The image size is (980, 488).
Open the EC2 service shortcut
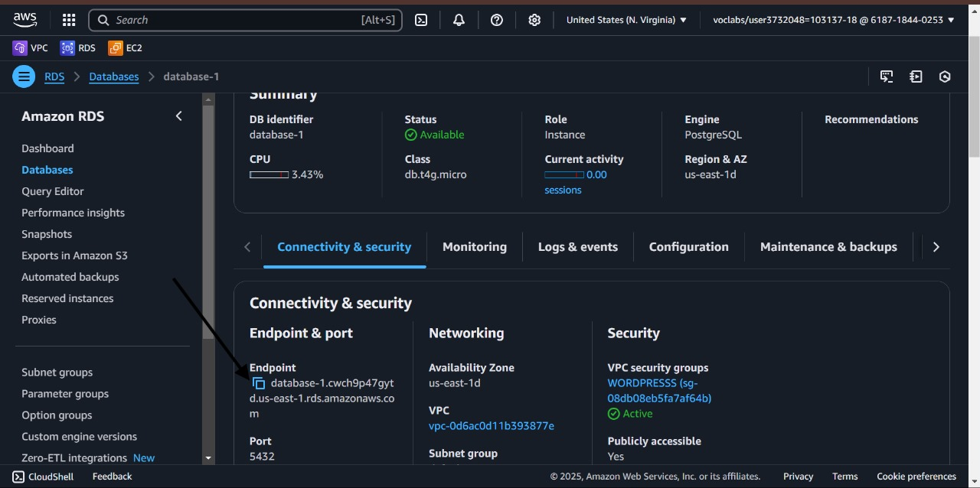pos(126,48)
